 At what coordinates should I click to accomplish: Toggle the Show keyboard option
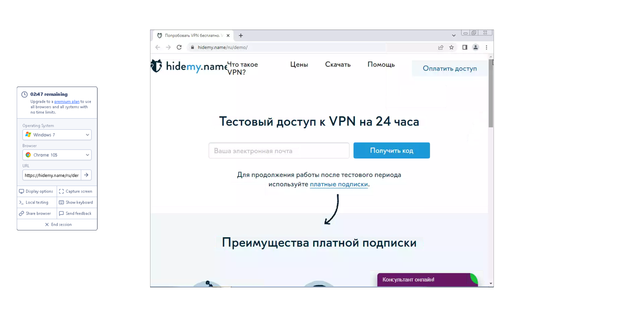[76, 202]
